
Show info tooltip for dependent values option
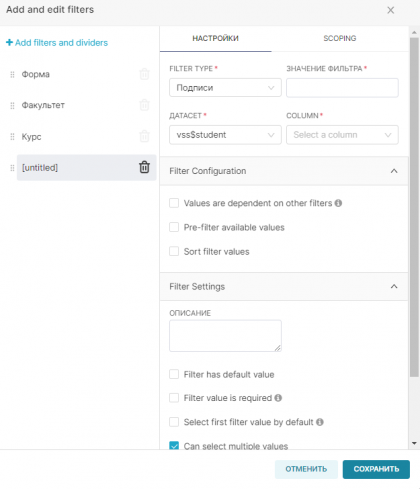pos(338,203)
